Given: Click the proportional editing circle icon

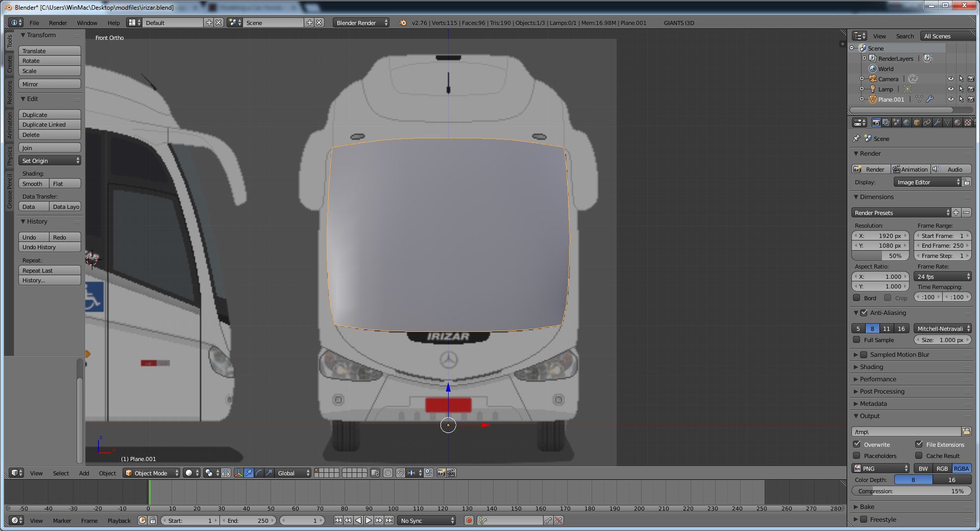Looking at the screenshot, I should click(388, 473).
